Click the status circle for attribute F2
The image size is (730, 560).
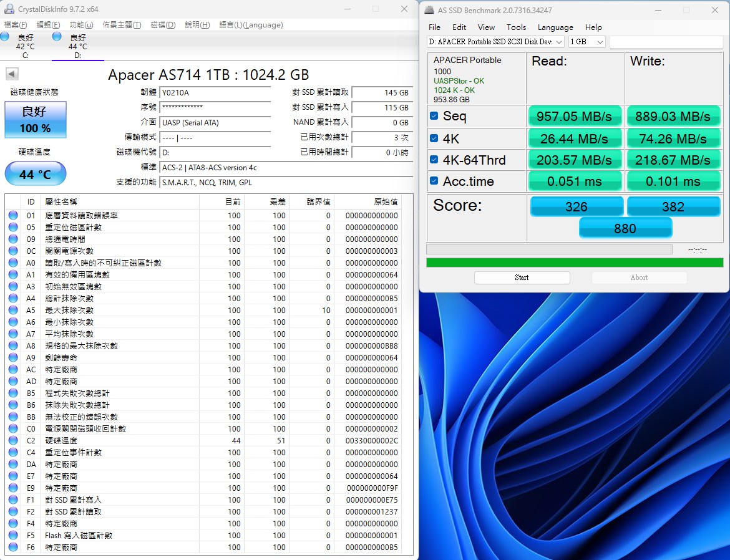tap(13, 511)
